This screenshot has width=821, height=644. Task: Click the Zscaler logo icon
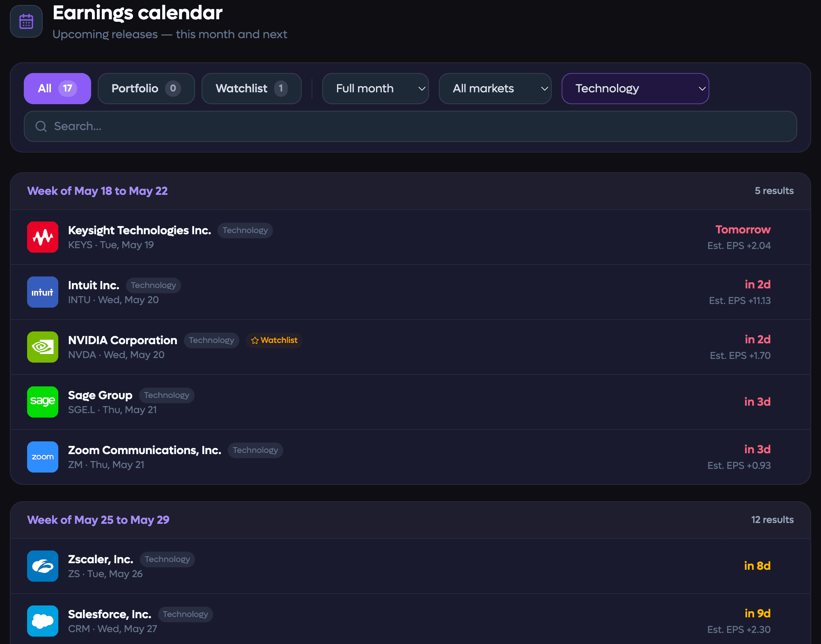point(43,566)
